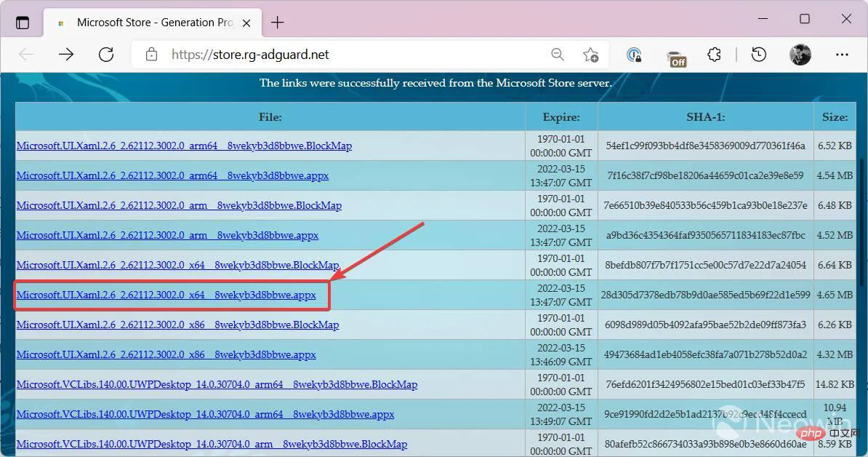The image size is (868, 457).
Task: Click the 4.54 MB size cell
Action: tap(835, 175)
